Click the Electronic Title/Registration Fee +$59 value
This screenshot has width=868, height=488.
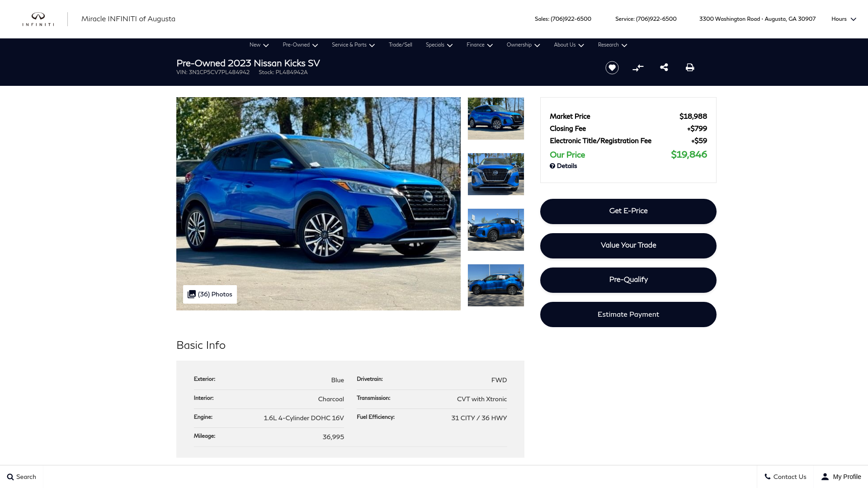coord(699,141)
